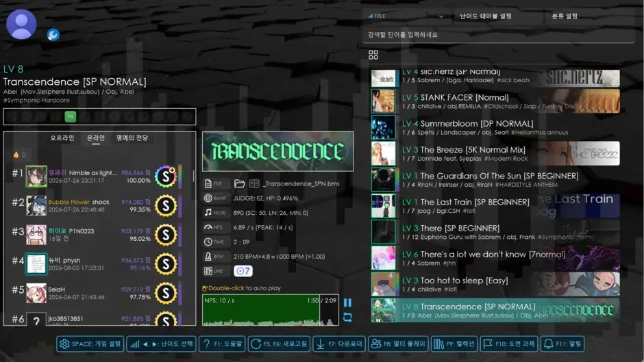644x362 pixels.
Task: Open F8: 멀티 플레이 button
Action: pos(398,344)
